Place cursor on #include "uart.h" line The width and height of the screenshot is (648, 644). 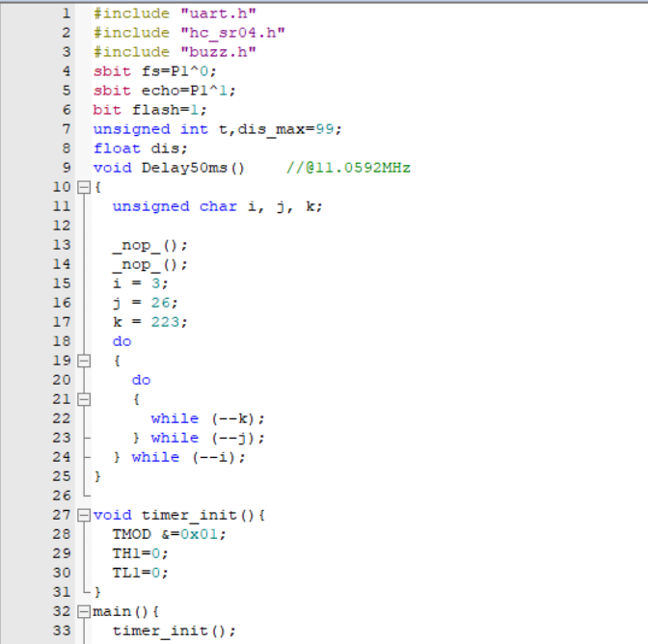(175, 13)
